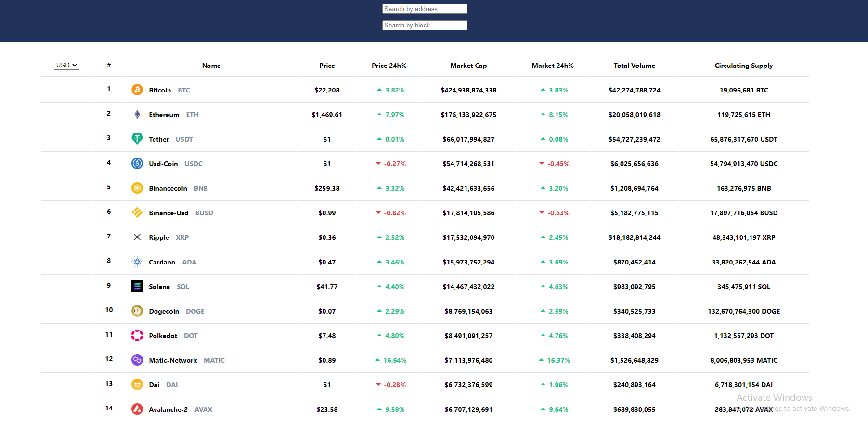The height and width of the screenshot is (422, 868).
Task: Click Cardano's market cap $15,973,752,294
Action: pos(468,262)
